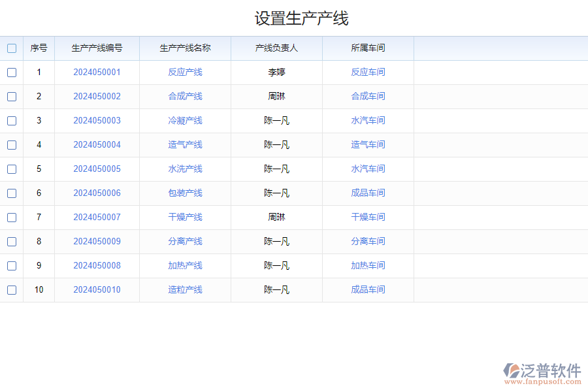Image resolution: width=588 pixels, height=392 pixels.
Task: Tick the checkbox for 造粒产线 row
Action: pos(12,289)
